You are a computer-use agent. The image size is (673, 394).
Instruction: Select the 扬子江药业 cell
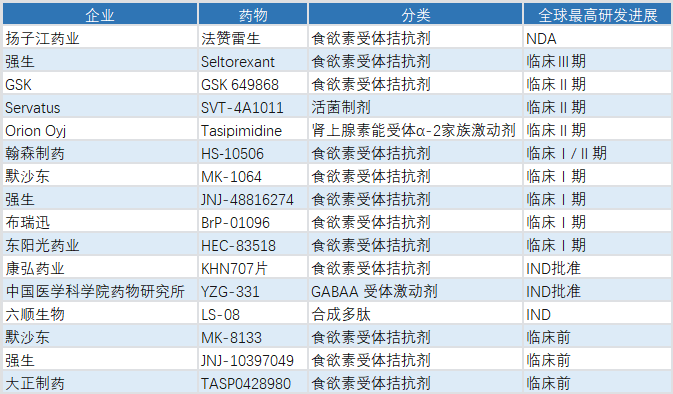click(100, 38)
